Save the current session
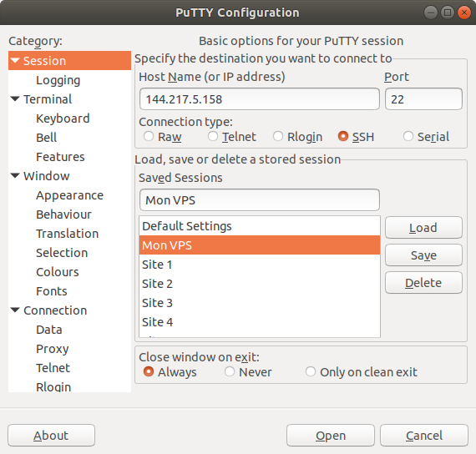The width and height of the screenshot is (476, 454). [423, 255]
